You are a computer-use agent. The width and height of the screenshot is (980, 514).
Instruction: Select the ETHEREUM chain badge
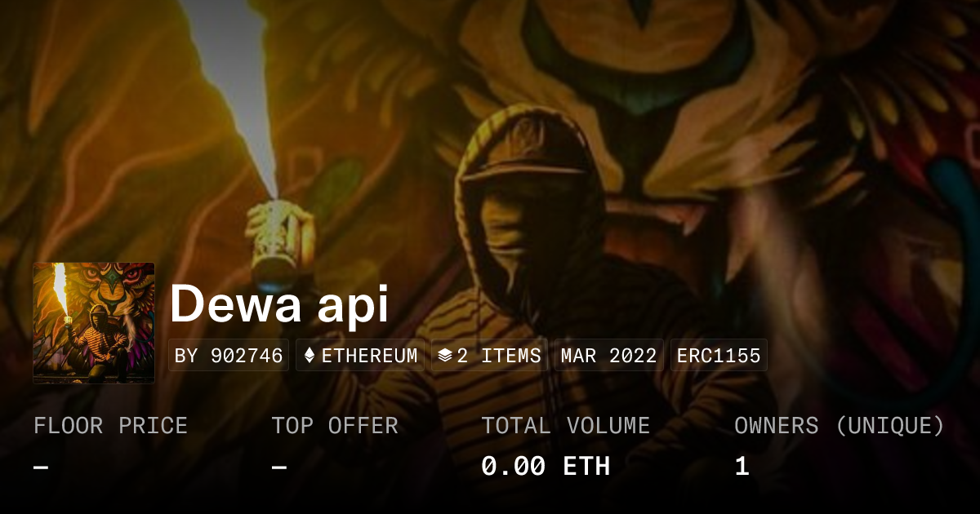360,356
